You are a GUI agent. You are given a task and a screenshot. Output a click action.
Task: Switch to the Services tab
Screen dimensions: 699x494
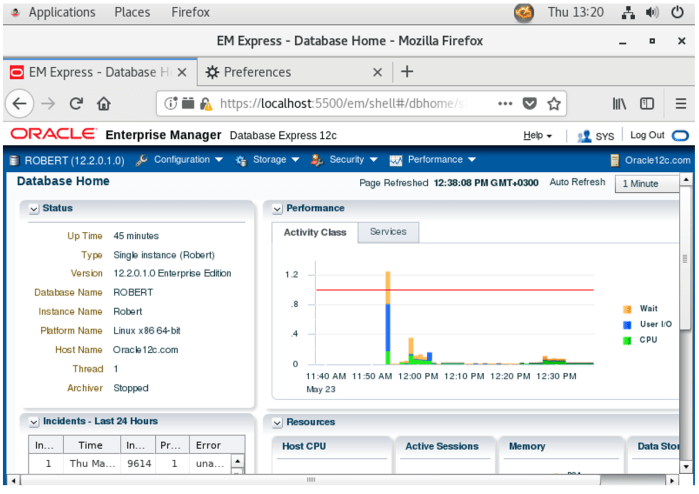coord(388,232)
